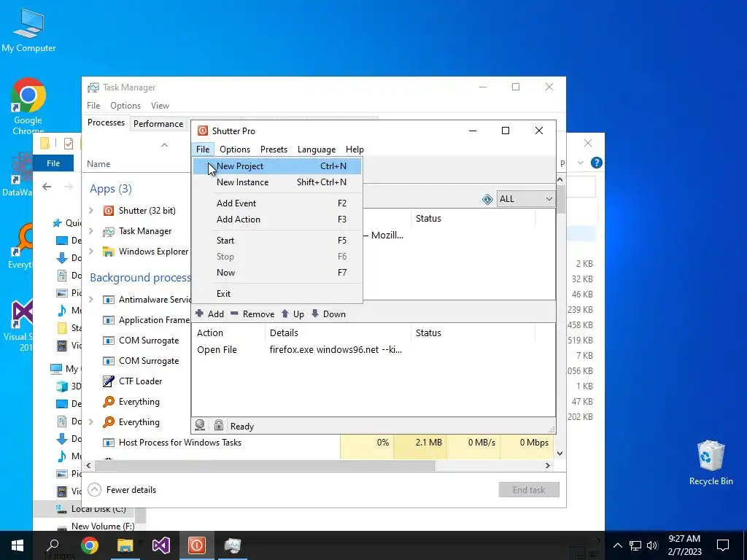
Task: Open Recycle Bin desktop icon
Action: click(x=711, y=463)
